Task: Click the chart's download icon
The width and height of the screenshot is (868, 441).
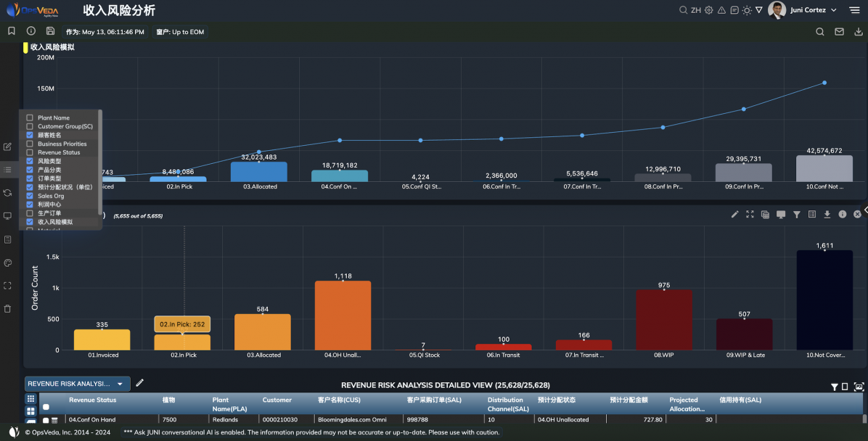Action: point(827,215)
